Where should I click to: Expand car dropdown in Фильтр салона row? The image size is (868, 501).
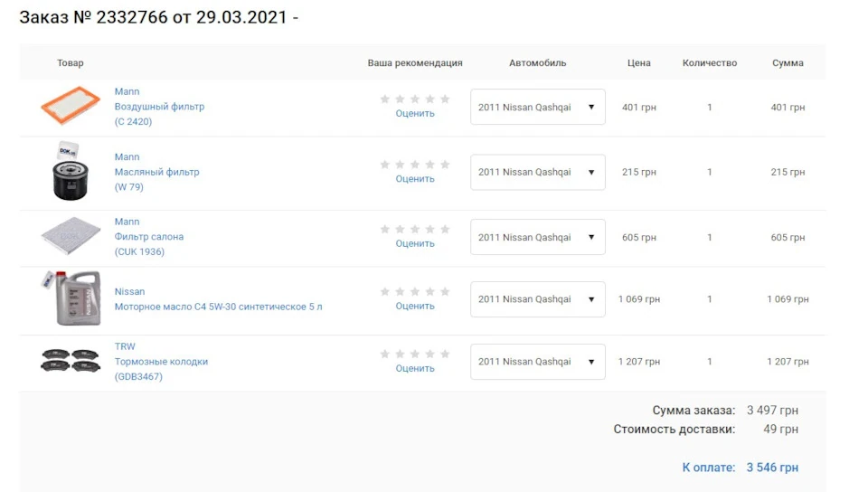[x=537, y=237]
